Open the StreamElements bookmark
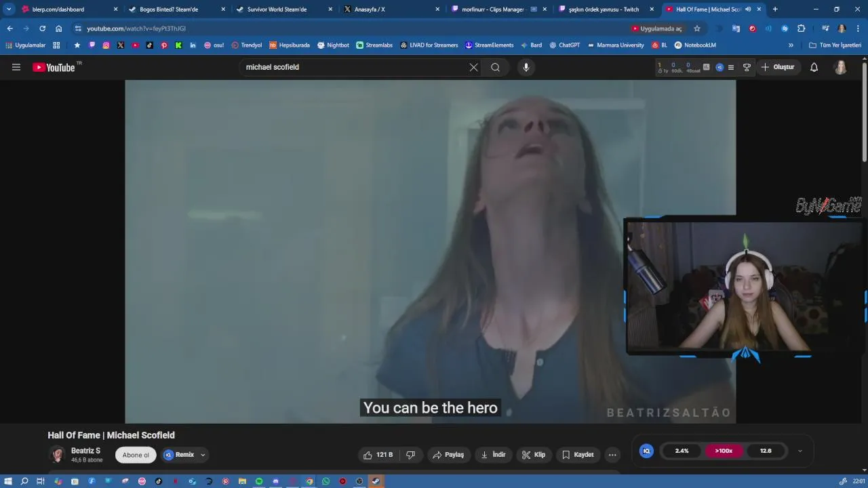Screen dimensions: 868x488 coord(489,45)
